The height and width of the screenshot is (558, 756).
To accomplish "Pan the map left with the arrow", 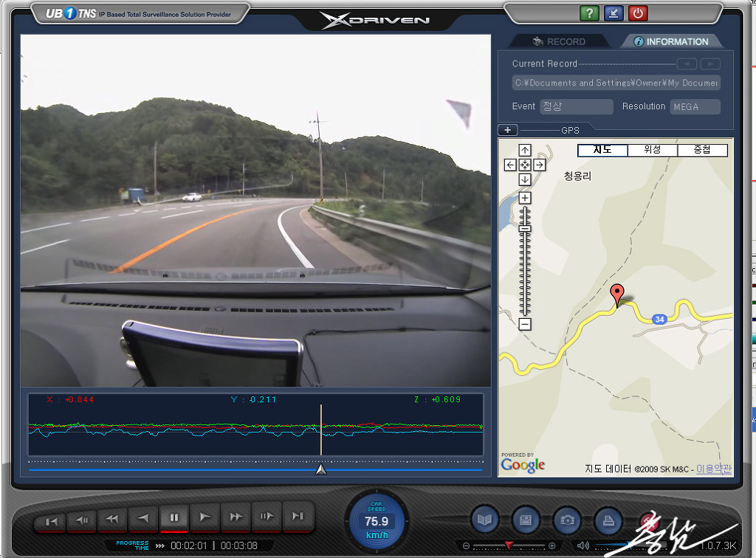I will point(510,165).
